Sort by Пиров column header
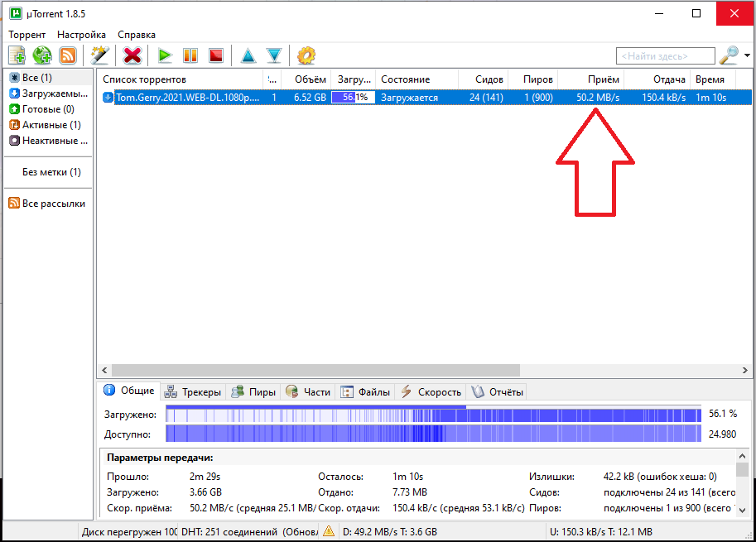 [x=533, y=79]
